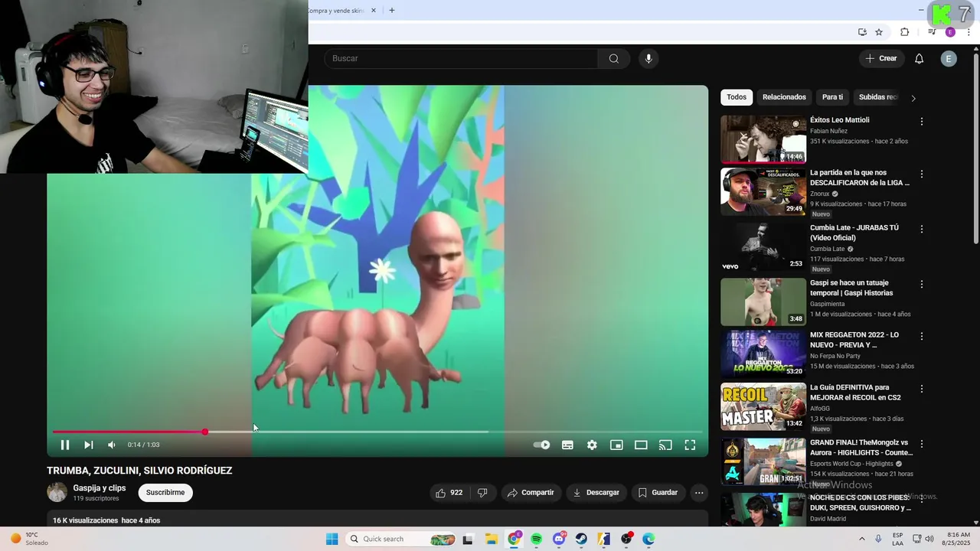Click the Cumbia Late channel name
The image size is (980, 551).
(828, 249)
